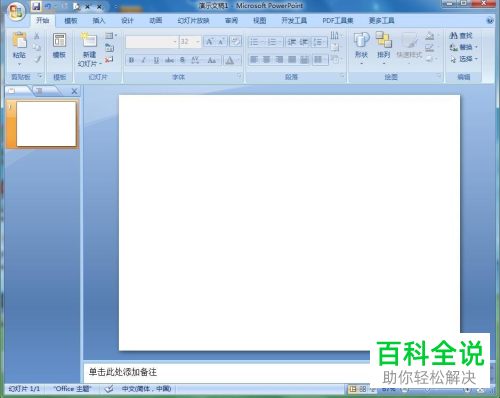The width and height of the screenshot is (500, 398).
Task: Switch to the 设计 (Design) tab
Action: [127, 21]
